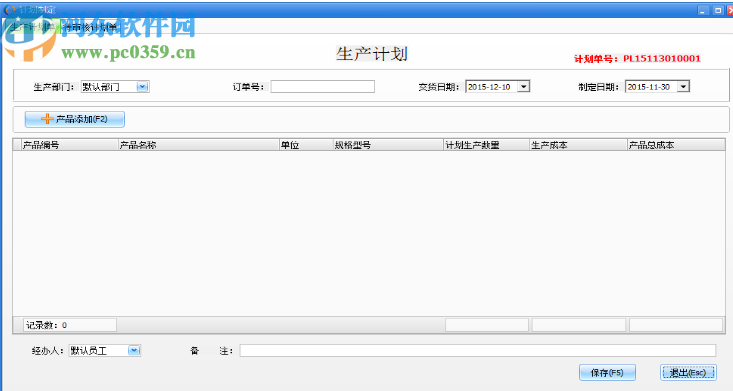Image resolution: width=733 pixels, height=391 pixels.
Task: Expand the 经办人 employee dropdown
Action: pyautogui.click(x=134, y=350)
